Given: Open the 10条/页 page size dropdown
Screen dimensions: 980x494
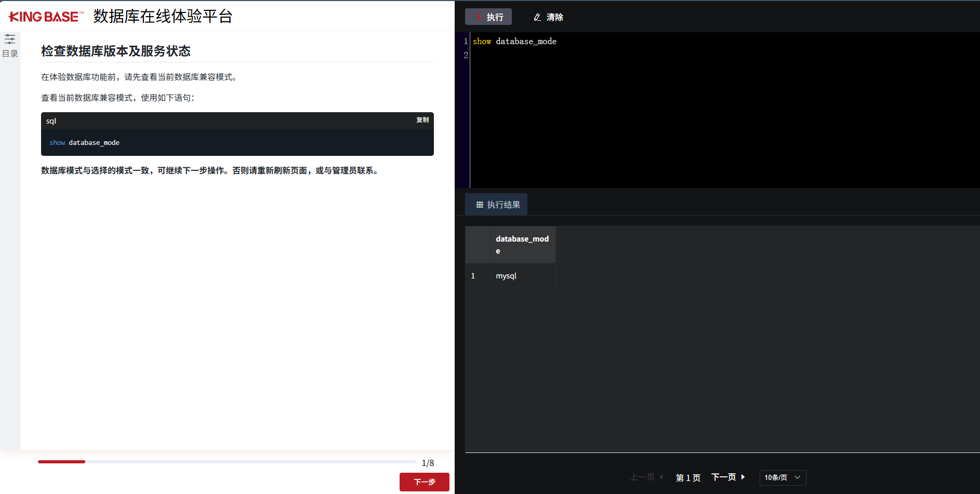Looking at the screenshot, I should tap(777, 477).
